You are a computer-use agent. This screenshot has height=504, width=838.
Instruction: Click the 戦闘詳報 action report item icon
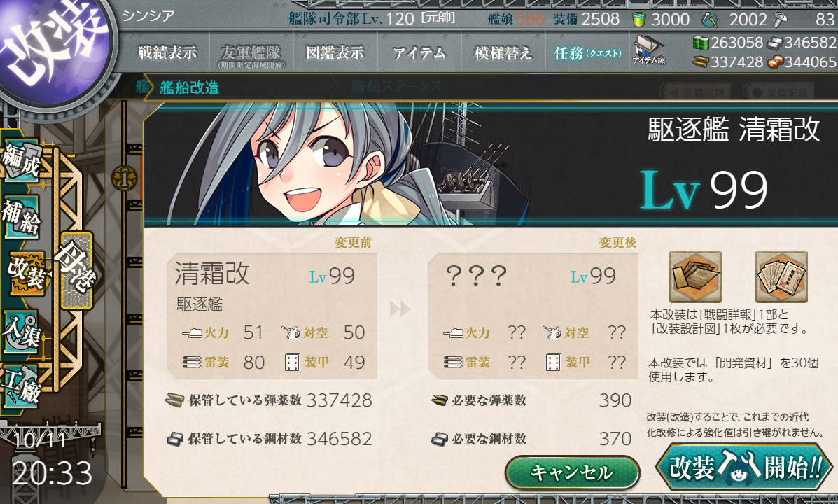pyautogui.click(x=695, y=277)
